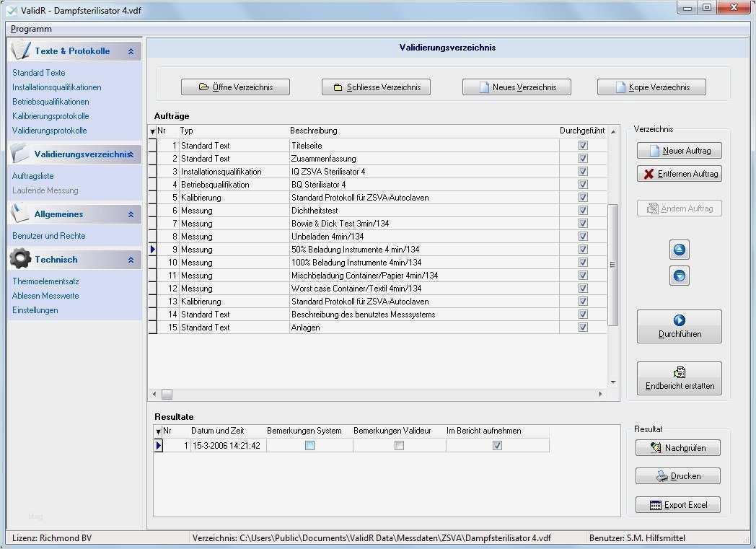Viewport: 756px width, 549px height.
Task: Open directory via Öffne Verzeichnis button
Action: (235, 87)
